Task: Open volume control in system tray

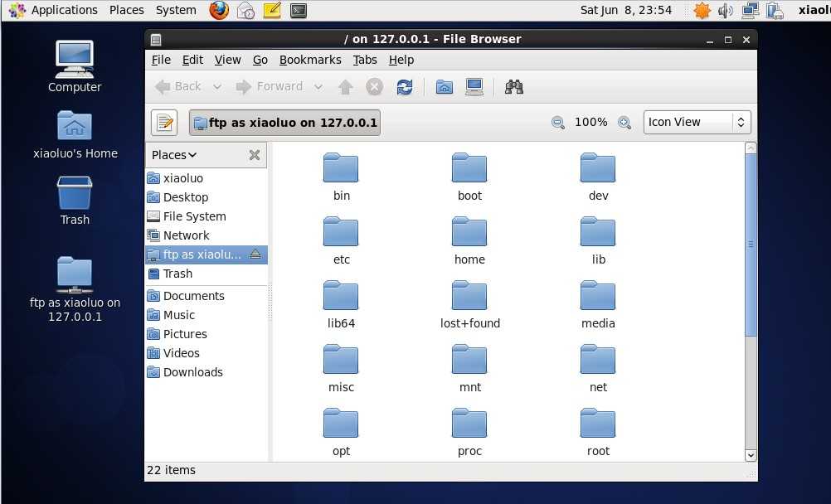Action: click(725, 10)
